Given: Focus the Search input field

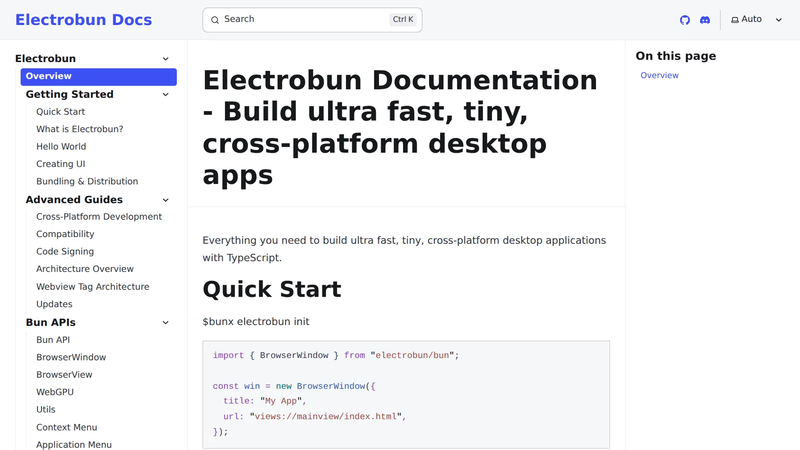Looking at the screenshot, I should pos(312,20).
